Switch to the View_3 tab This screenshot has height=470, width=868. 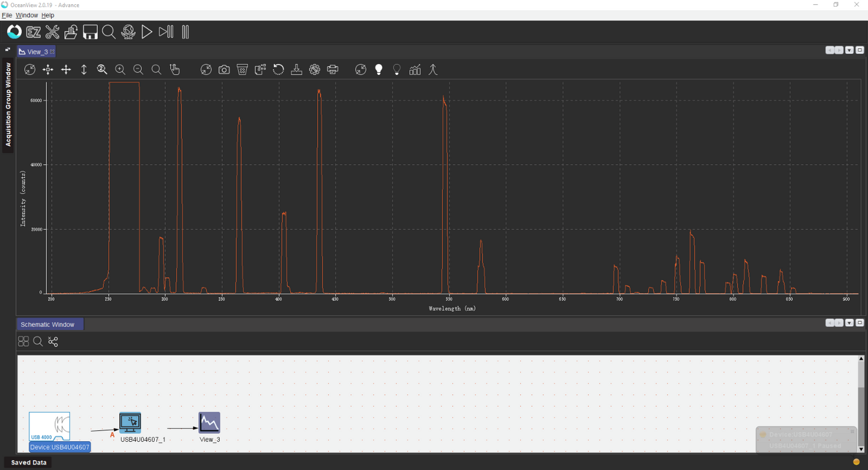click(37, 52)
